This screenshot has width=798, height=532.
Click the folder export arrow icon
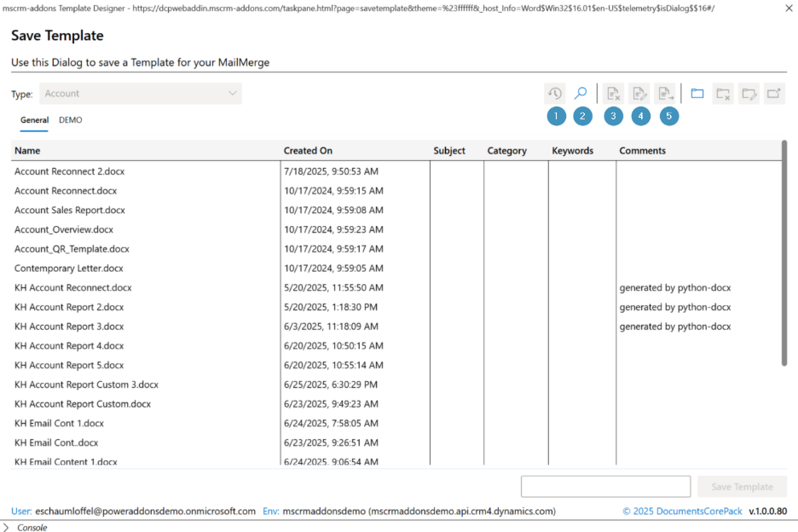pos(774,94)
